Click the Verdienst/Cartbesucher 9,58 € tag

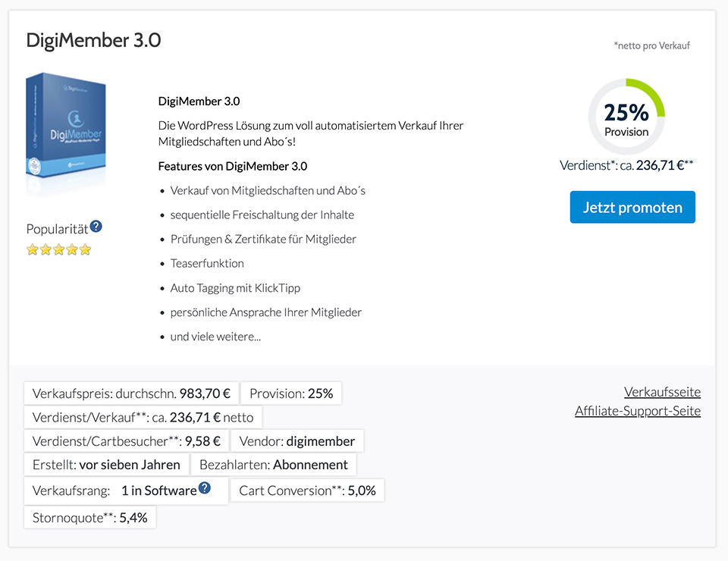(127, 440)
